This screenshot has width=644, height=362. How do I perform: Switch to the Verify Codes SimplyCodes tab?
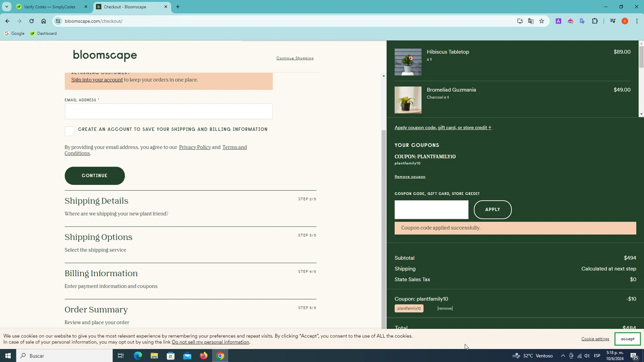click(x=50, y=7)
